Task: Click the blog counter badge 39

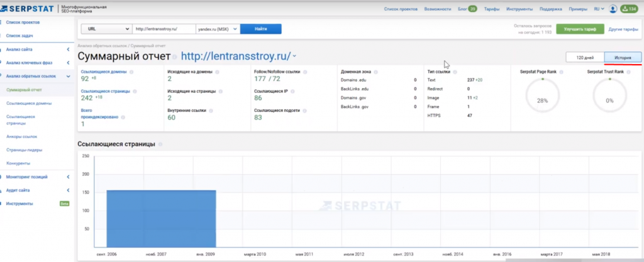Action: pyautogui.click(x=472, y=9)
